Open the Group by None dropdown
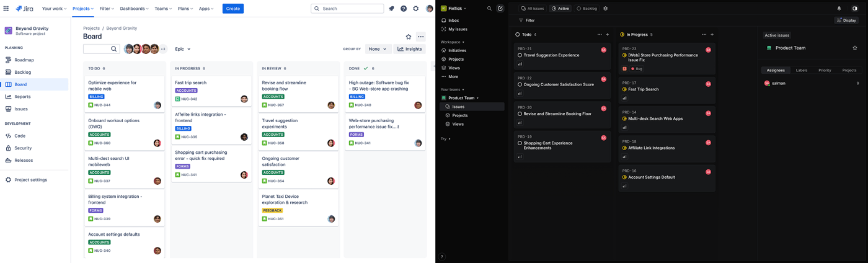Image resolution: width=868 pixels, height=263 pixels. tap(377, 49)
